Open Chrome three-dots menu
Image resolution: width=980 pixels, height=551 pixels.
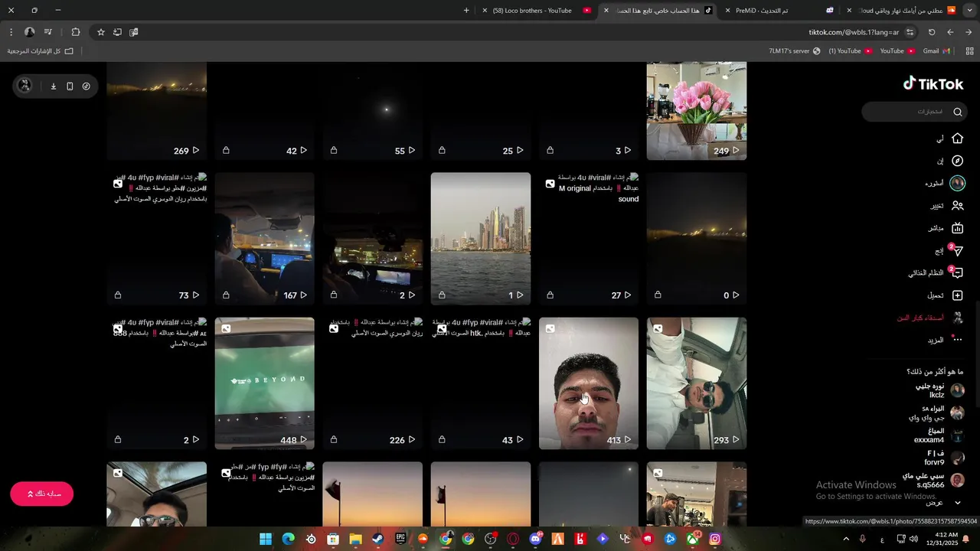pos(11,32)
